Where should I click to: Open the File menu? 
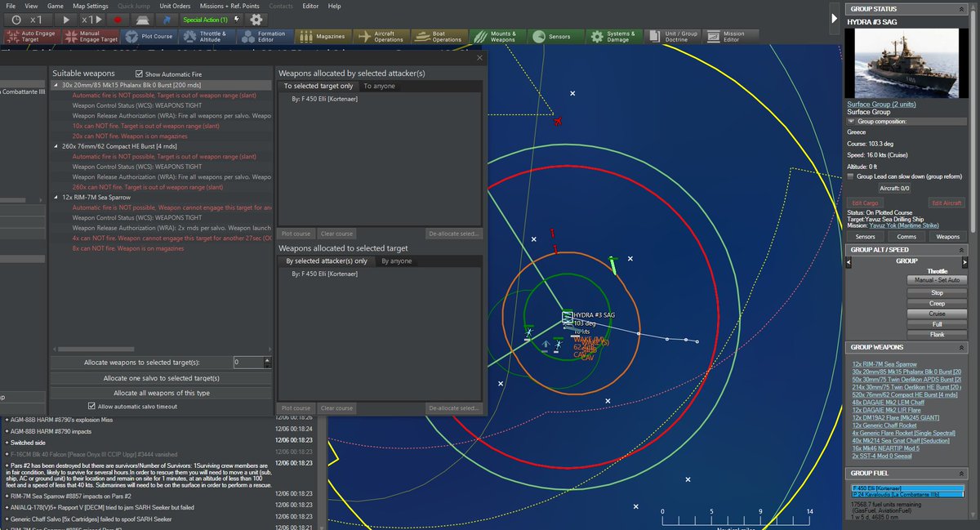pyautogui.click(x=11, y=6)
